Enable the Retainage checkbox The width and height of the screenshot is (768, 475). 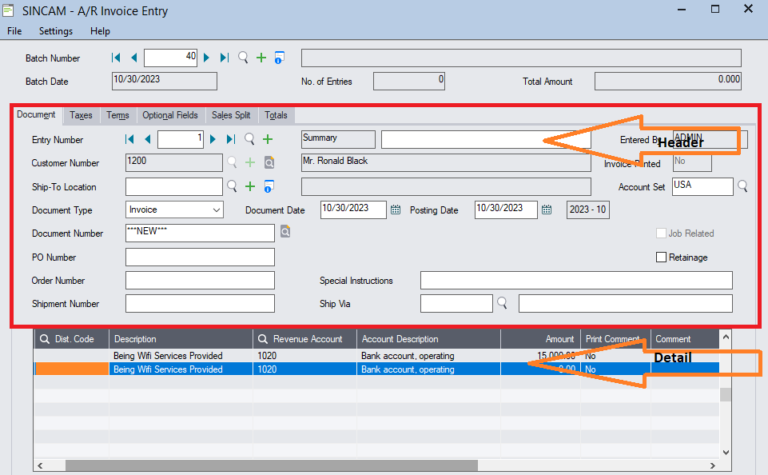(661, 257)
